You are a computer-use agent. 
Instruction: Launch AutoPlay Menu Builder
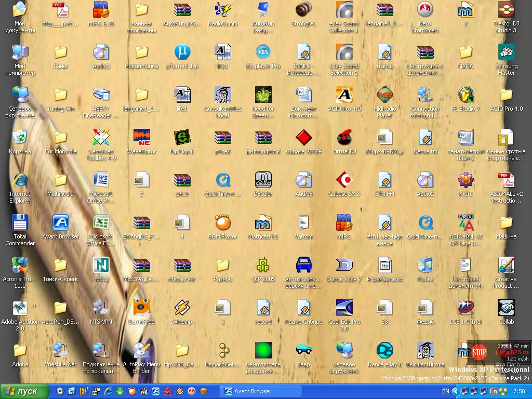[141, 351]
